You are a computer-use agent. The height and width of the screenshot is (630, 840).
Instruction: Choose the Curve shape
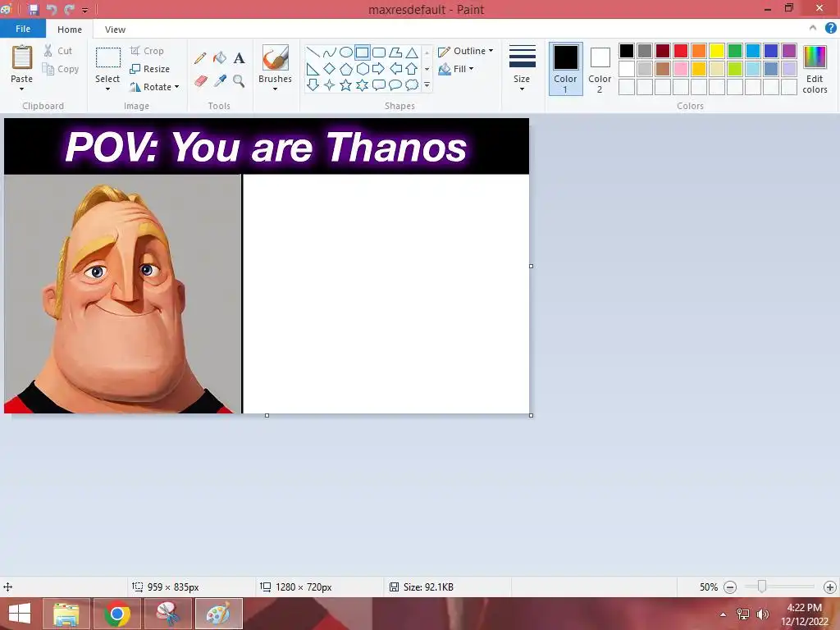[330, 52]
